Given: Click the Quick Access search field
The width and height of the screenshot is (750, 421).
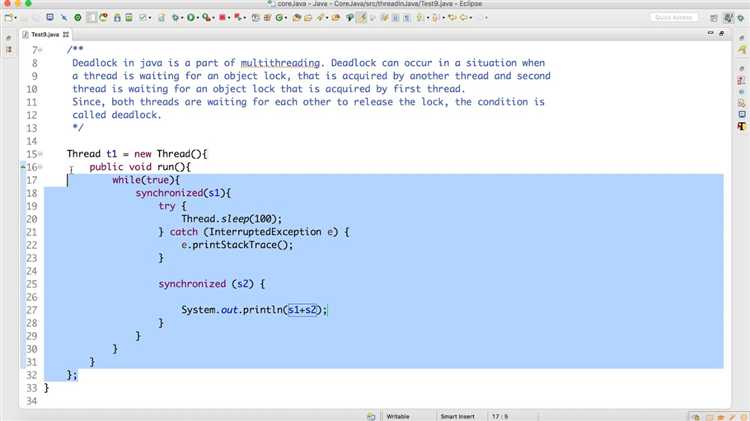Looking at the screenshot, I should click(x=673, y=17).
